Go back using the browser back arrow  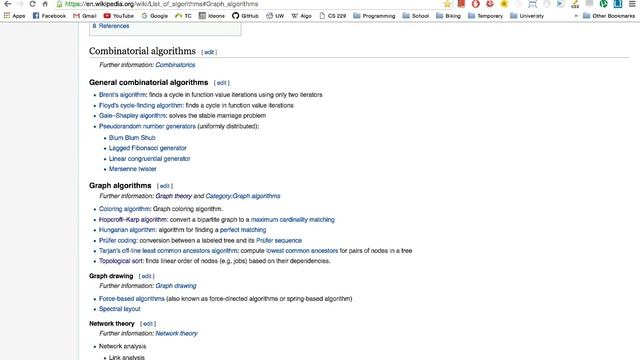tap(8, 4)
